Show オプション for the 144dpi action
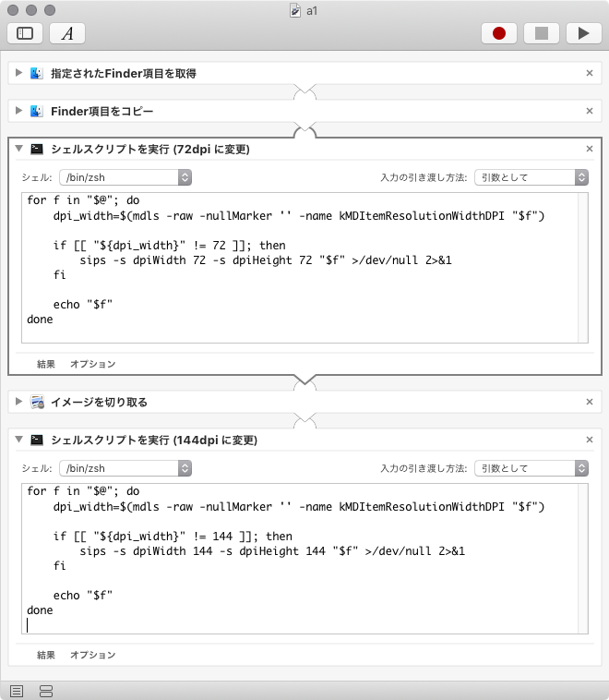The width and height of the screenshot is (609, 700). tap(93, 655)
